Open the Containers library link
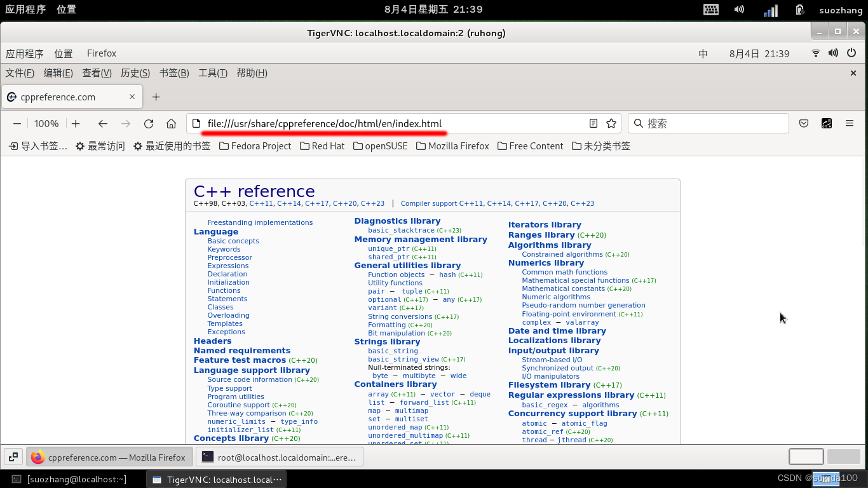Screen dimensions: 868x488 (x=395, y=384)
